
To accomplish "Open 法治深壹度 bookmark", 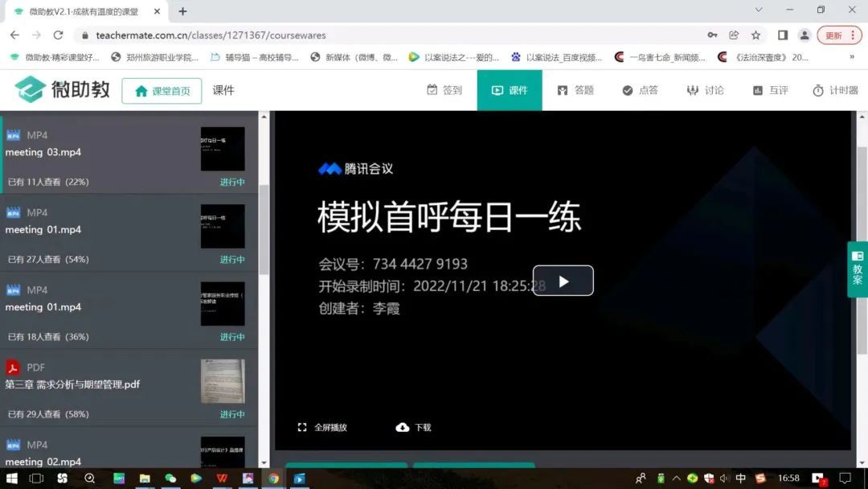I will coord(763,57).
